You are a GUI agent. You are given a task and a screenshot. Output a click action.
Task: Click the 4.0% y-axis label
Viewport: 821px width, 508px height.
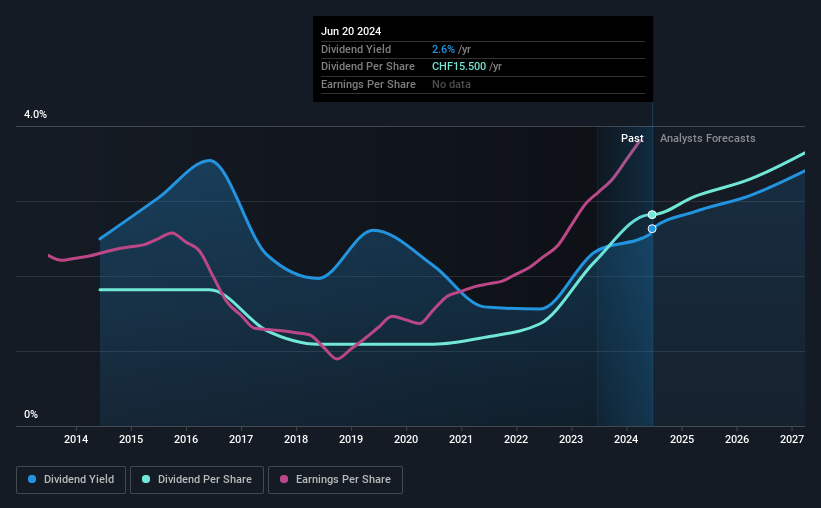pyautogui.click(x=35, y=115)
